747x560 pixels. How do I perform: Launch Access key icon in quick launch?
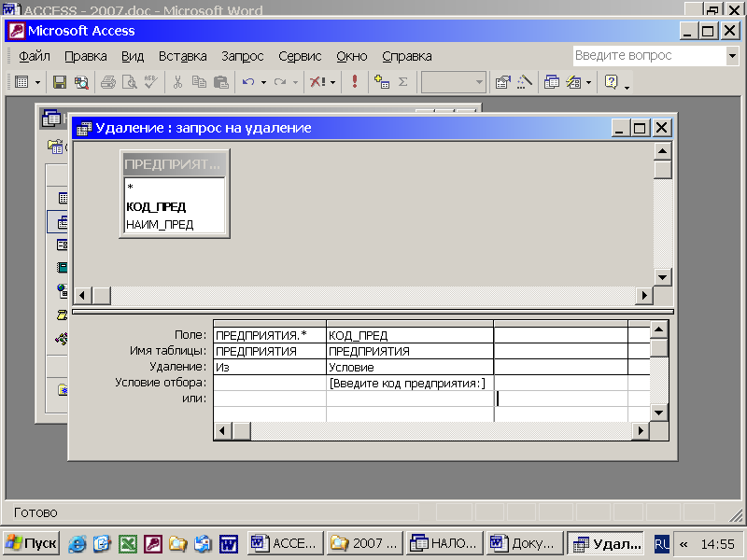click(x=153, y=544)
